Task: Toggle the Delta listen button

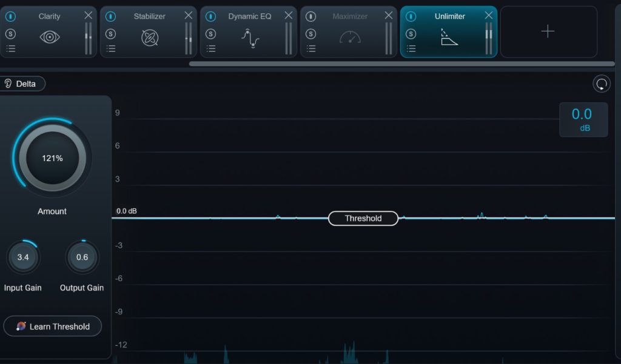Action: point(22,84)
